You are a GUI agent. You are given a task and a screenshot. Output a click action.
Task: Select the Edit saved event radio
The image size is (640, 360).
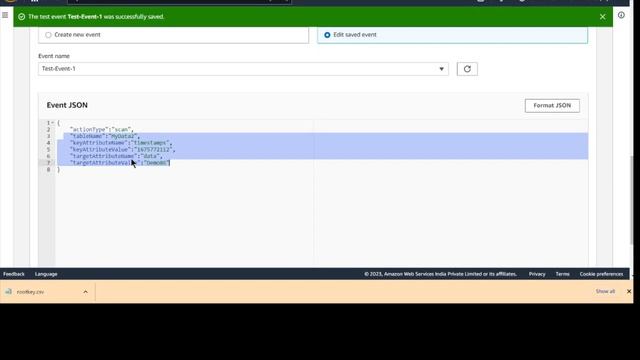[x=327, y=35]
